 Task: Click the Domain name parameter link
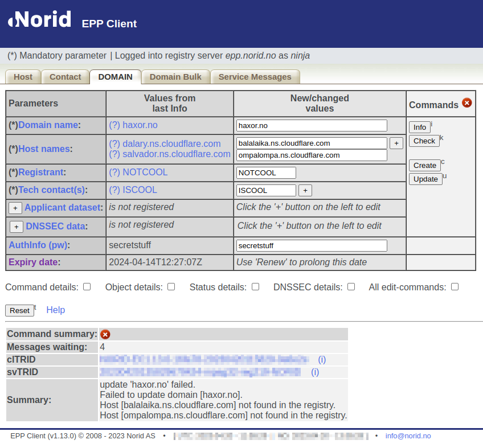pos(48,125)
